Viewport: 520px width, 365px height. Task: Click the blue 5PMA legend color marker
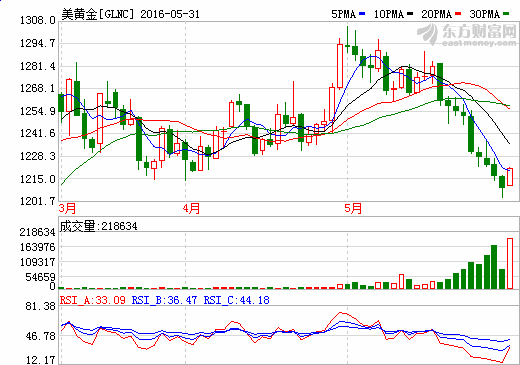(362, 14)
